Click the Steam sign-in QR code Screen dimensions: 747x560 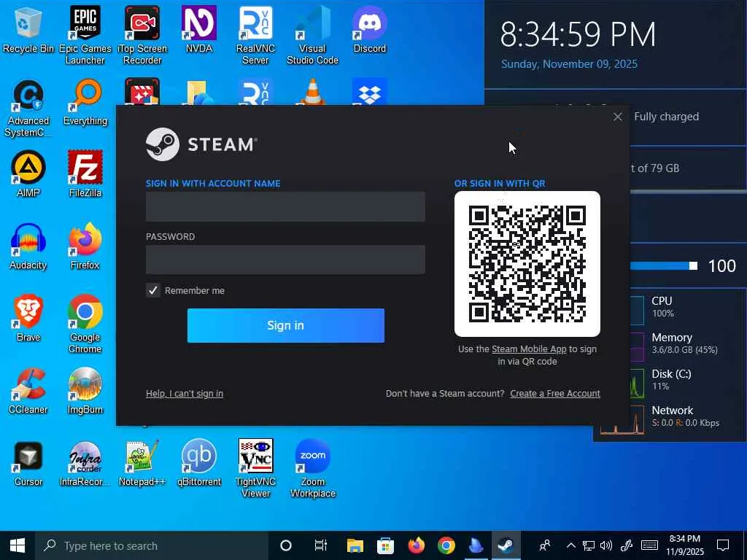point(527,264)
